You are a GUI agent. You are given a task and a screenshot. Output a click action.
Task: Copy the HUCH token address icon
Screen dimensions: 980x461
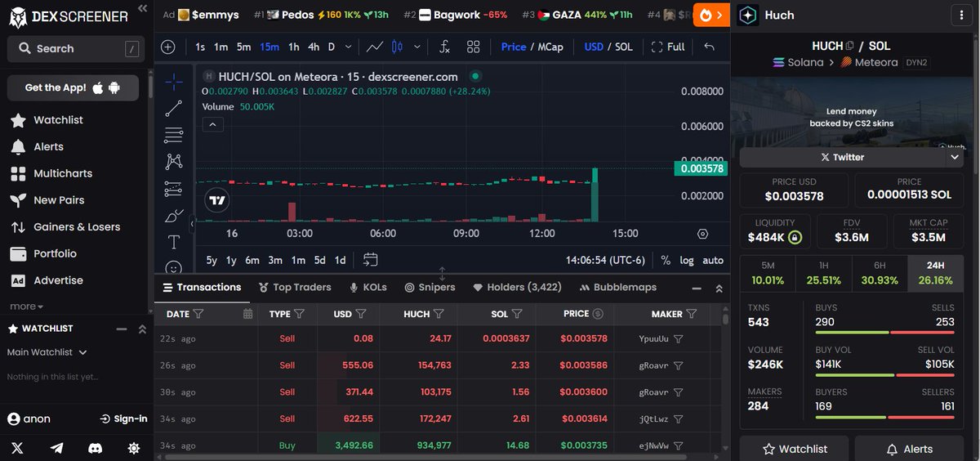click(850, 46)
